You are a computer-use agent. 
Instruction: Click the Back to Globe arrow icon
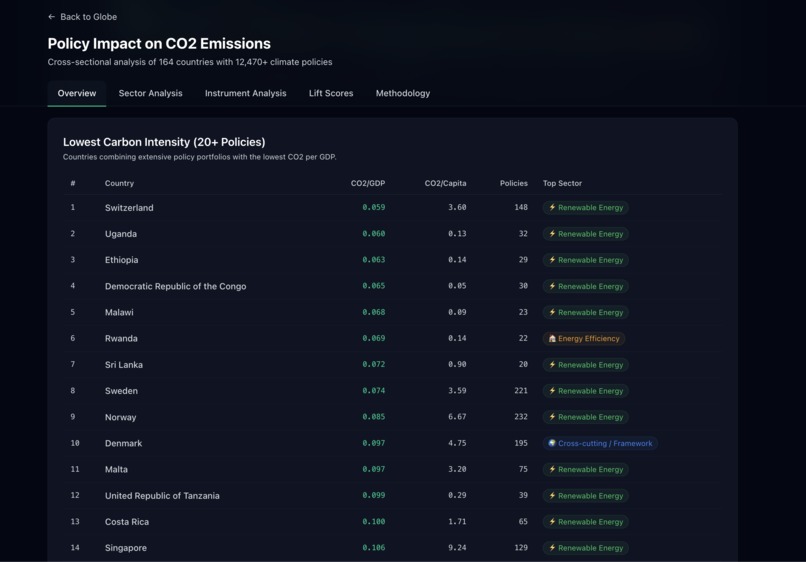[51, 17]
